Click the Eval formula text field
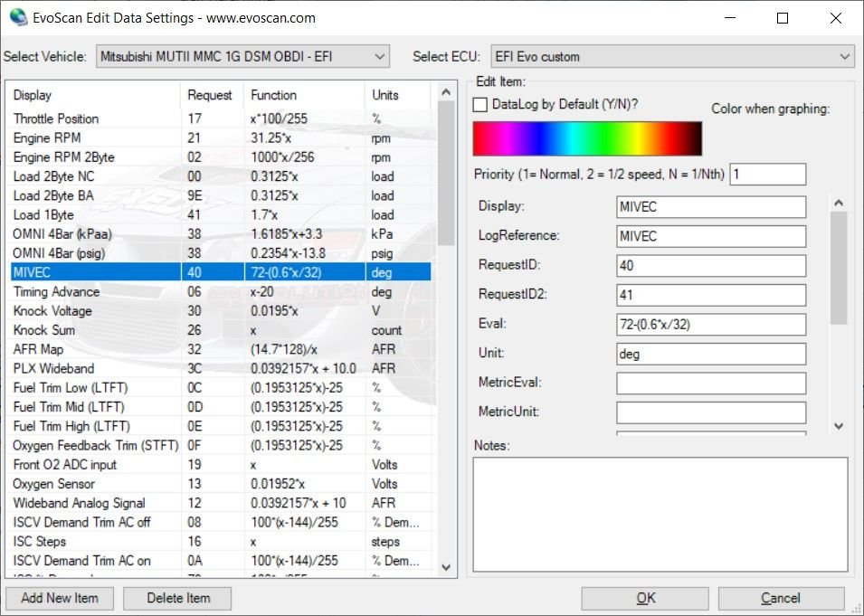The height and width of the screenshot is (616, 864). pyautogui.click(x=710, y=325)
